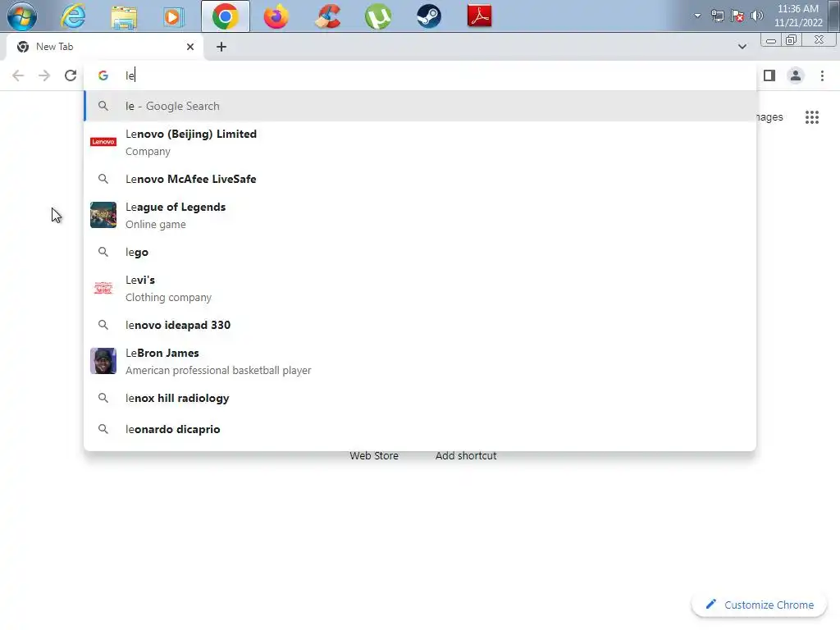Minimize the Chrome window
Image resolution: width=840 pixels, height=630 pixels.
tap(771, 40)
